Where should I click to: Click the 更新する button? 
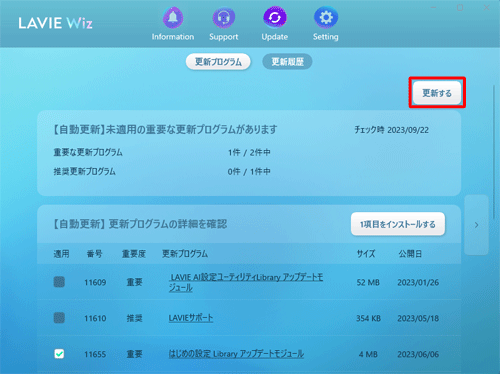coord(437,93)
